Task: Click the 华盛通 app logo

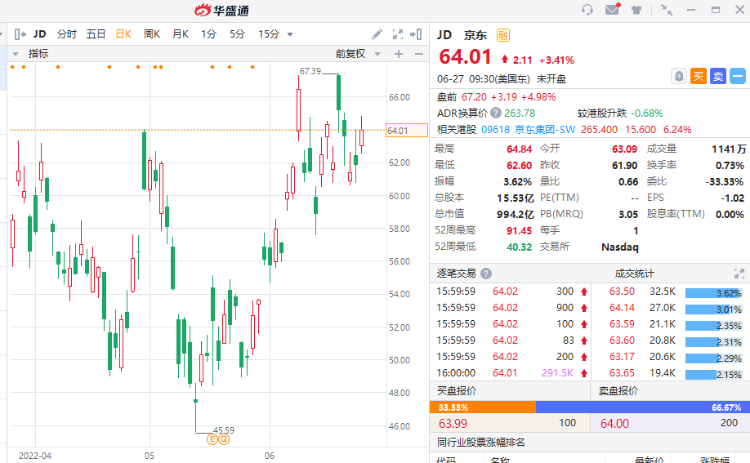Action: click(x=221, y=10)
